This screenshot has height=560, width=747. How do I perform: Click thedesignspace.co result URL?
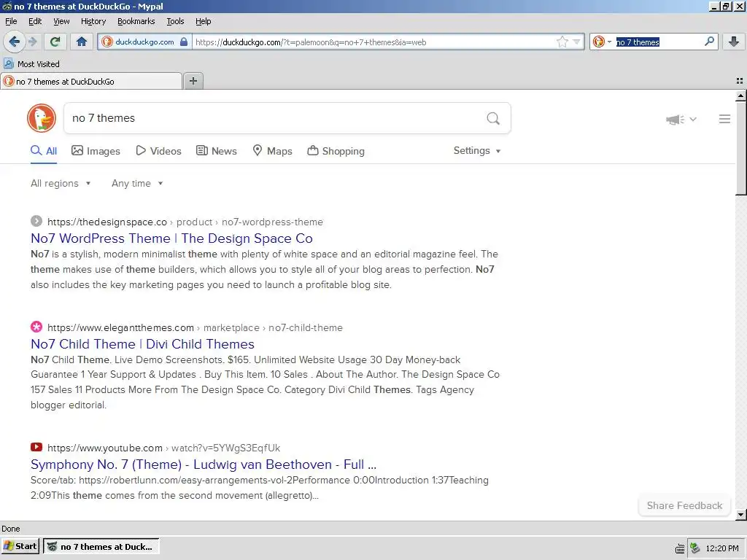(185, 222)
